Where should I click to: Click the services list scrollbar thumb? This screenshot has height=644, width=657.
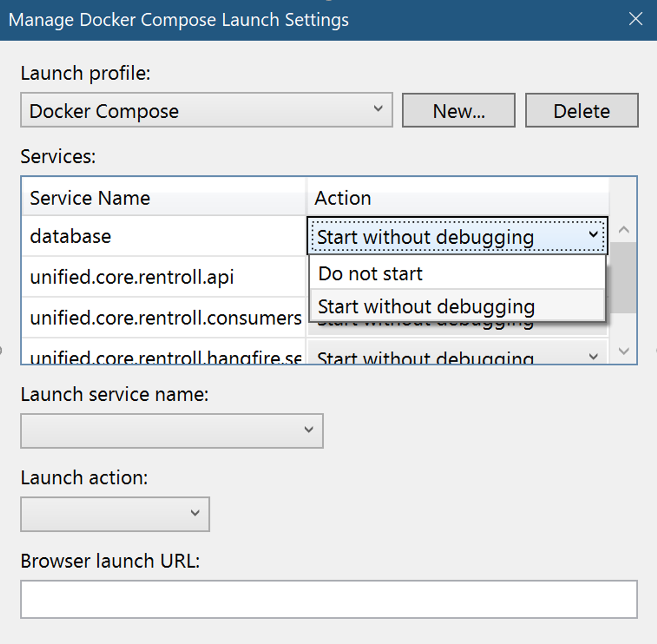(x=623, y=278)
